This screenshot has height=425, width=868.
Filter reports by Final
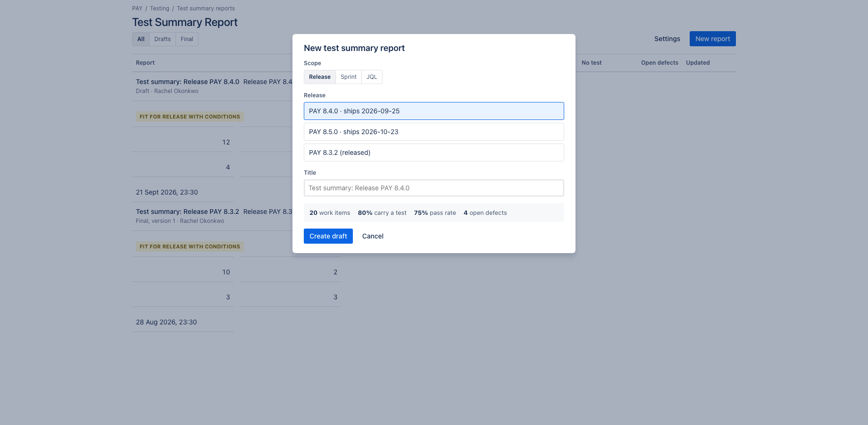coord(187,39)
